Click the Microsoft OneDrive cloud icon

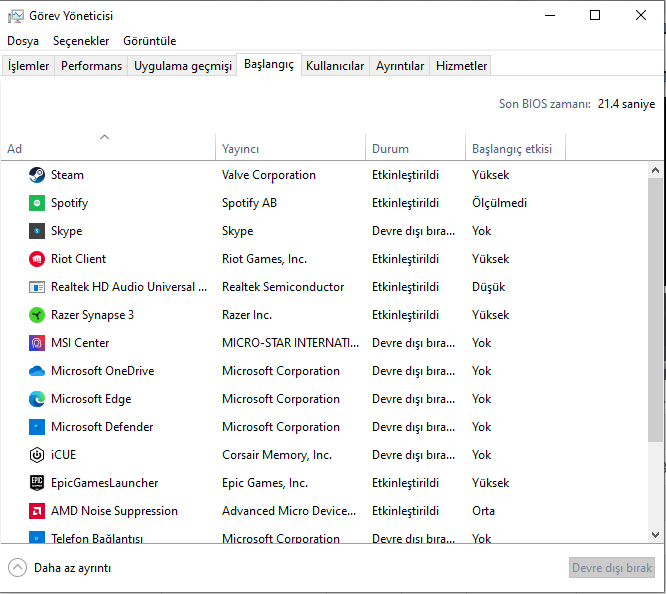(37, 371)
